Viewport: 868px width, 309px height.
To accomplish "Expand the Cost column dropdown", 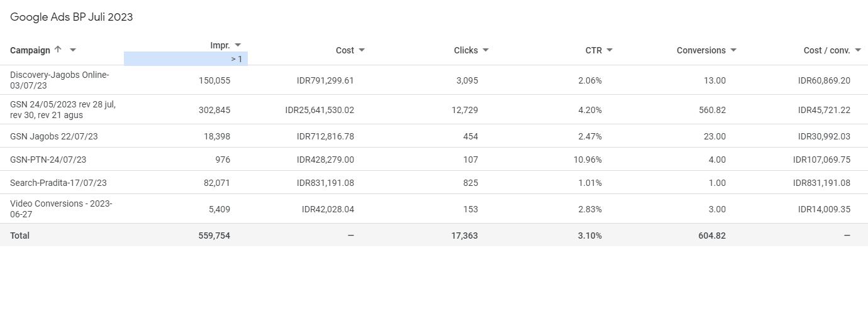I will pos(362,50).
